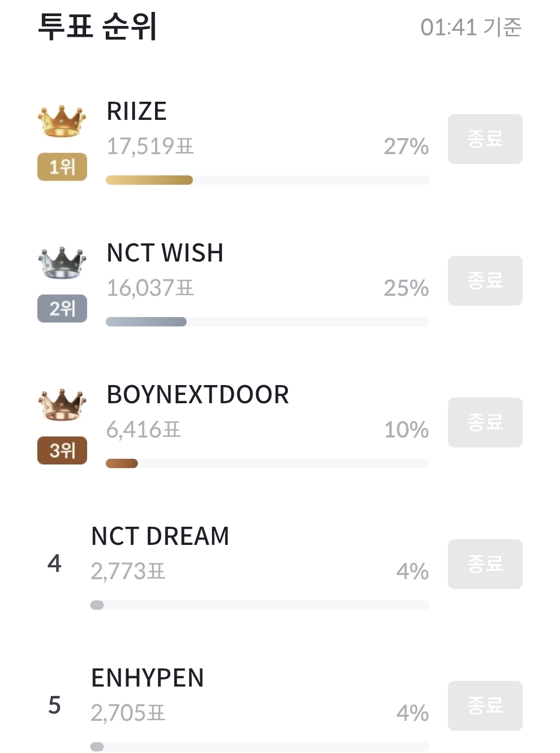The height and width of the screenshot is (753, 560).
Task: Click the silver crown icon for NCT WISH
Action: pyautogui.click(x=62, y=263)
